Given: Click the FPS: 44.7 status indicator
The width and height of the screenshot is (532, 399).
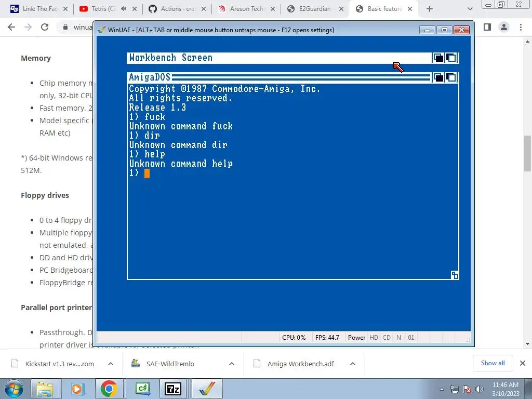Looking at the screenshot, I should coord(327,338).
